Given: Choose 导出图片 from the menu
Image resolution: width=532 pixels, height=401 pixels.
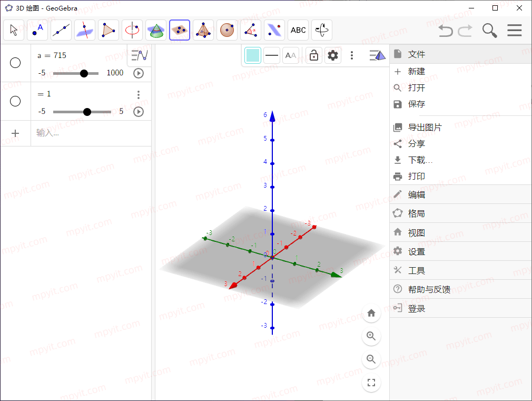Looking at the screenshot, I should point(461,128).
